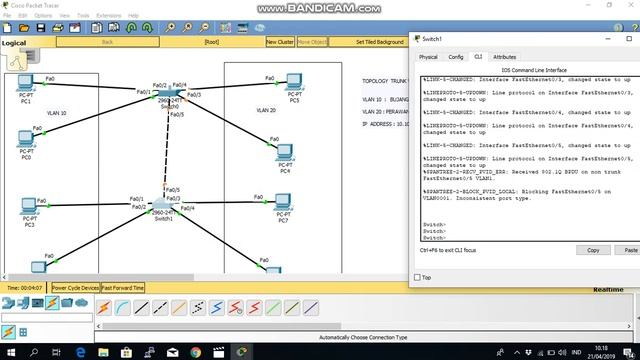
Task: Select PC4 computer on the canvas
Action: [285, 153]
